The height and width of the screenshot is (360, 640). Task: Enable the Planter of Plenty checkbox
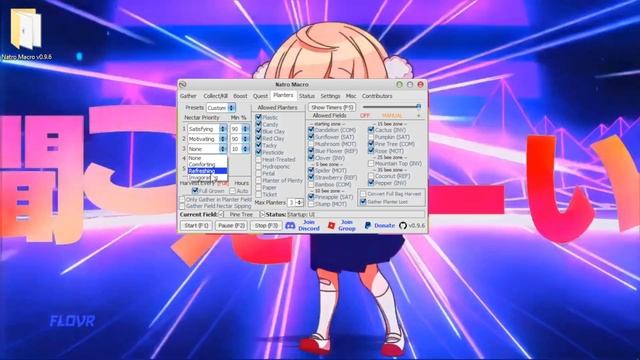[x=258, y=180]
